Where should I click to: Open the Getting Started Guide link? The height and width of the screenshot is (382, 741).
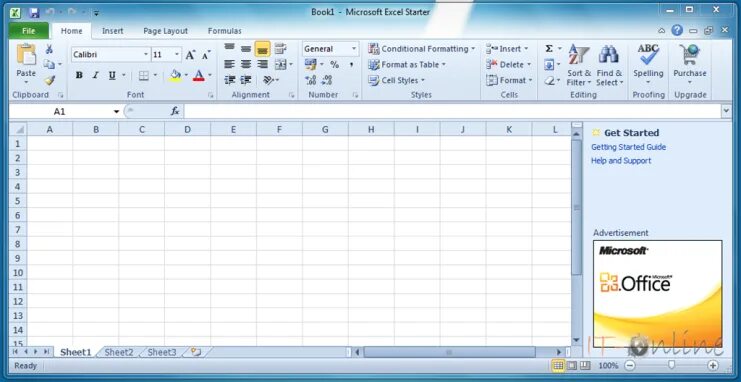pyautogui.click(x=628, y=147)
